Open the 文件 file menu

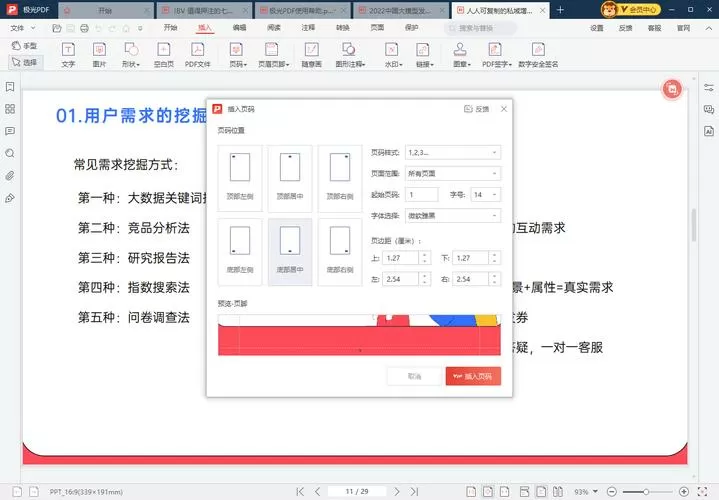click(22, 28)
